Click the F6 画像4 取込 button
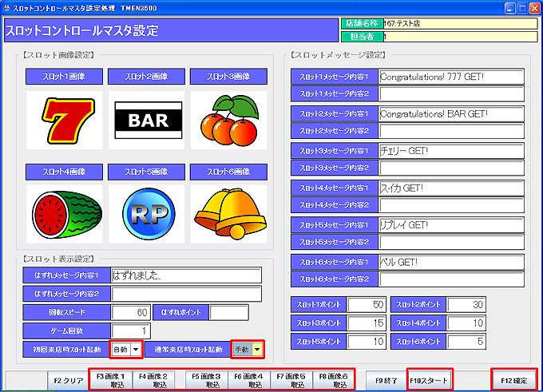The width and height of the screenshot is (543, 392). pyautogui.click(x=248, y=381)
